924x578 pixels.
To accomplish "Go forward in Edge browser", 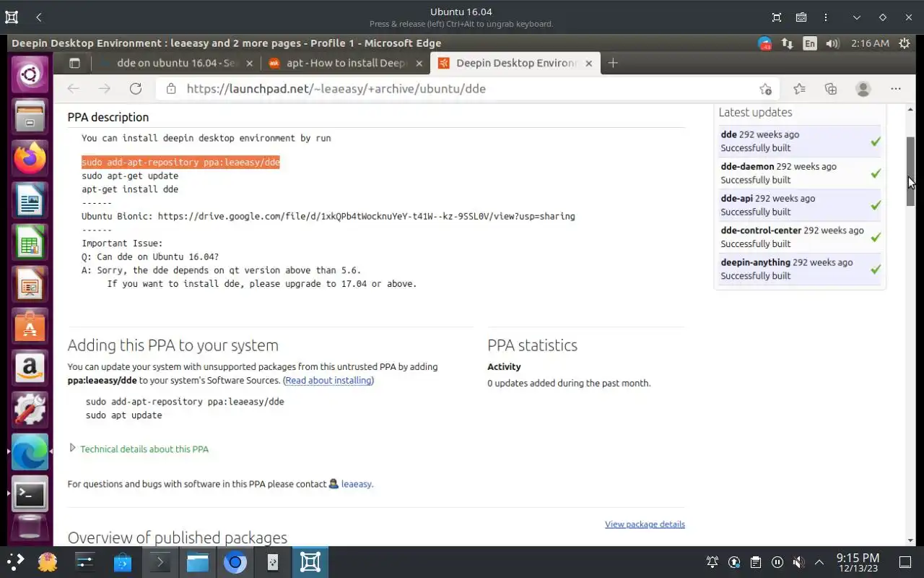I will 105,89.
